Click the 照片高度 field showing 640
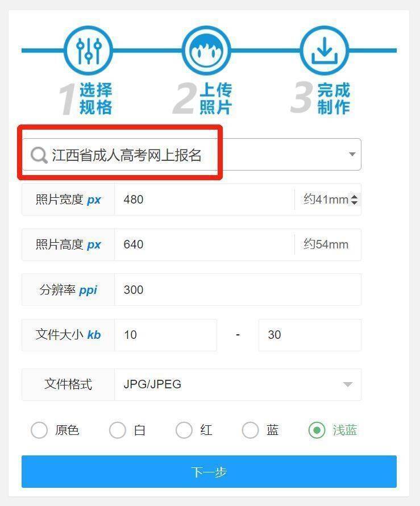 [205, 244]
